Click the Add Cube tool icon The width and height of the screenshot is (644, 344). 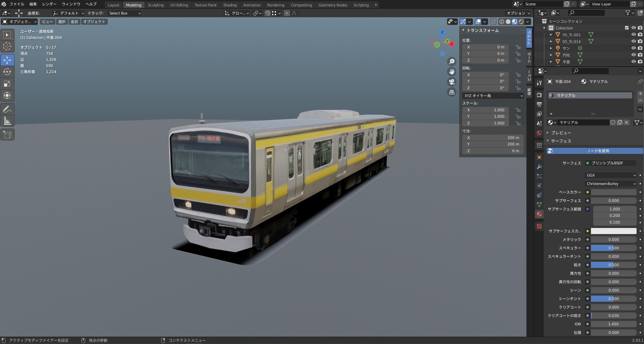click(x=7, y=135)
